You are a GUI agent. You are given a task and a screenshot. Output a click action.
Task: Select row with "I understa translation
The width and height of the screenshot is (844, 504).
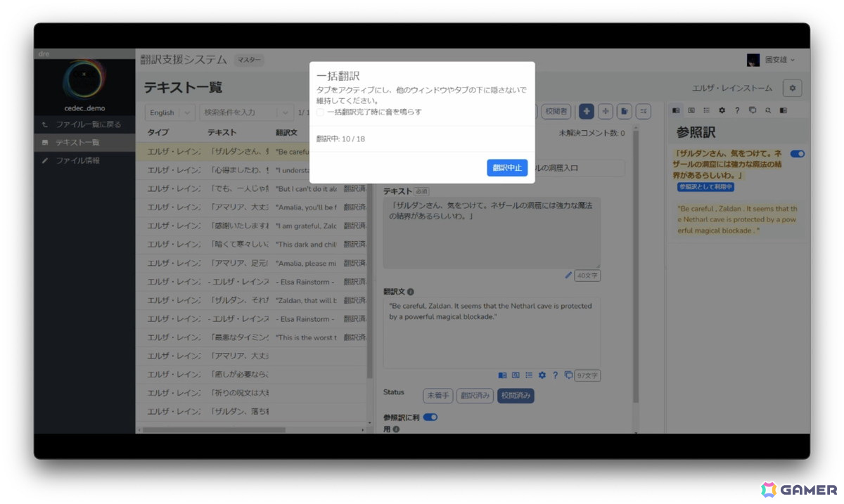[x=252, y=170]
